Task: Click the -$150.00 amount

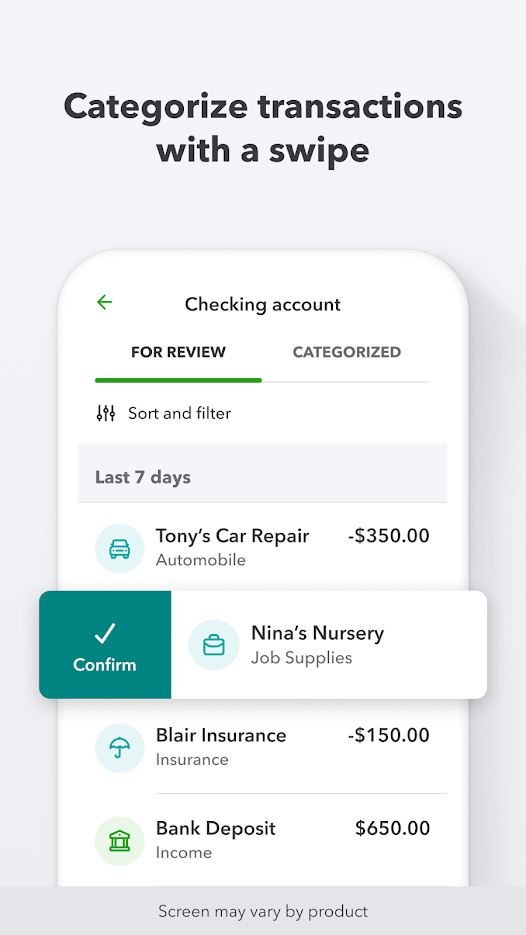Action: click(x=389, y=735)
